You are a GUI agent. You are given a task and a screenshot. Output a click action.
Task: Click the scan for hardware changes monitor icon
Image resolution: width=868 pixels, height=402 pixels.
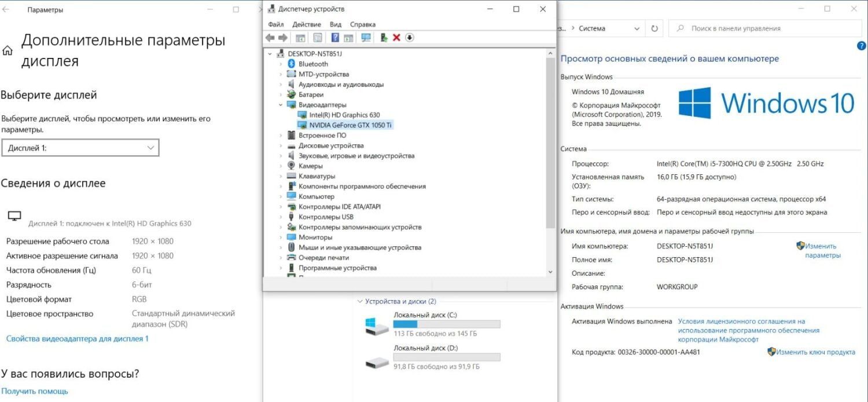[366, 38]
